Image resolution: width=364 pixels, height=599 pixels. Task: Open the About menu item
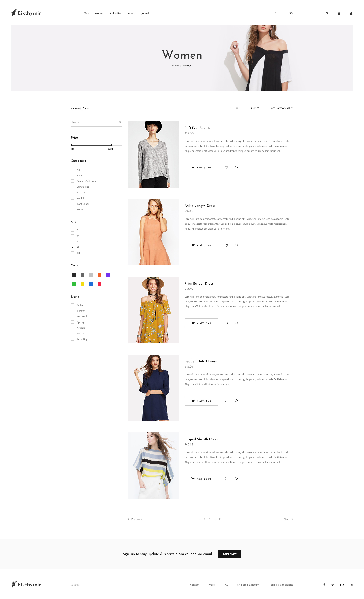click(132, 13)
